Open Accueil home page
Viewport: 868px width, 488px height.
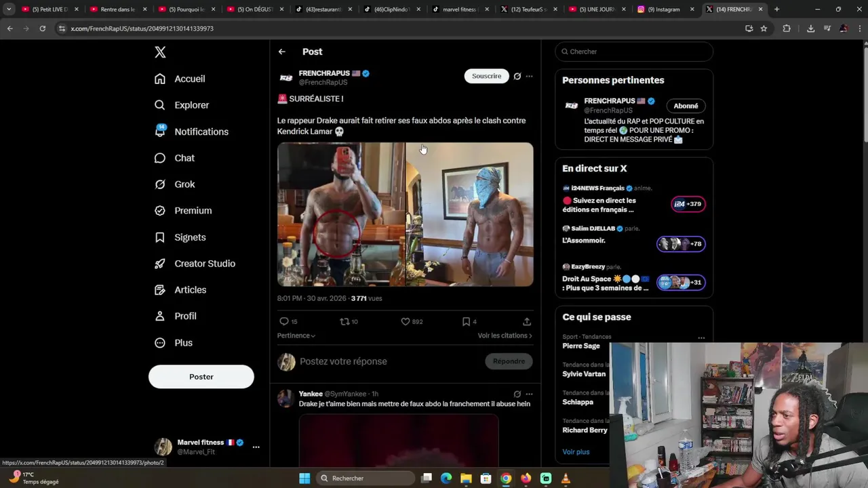[x=180, y=79]
